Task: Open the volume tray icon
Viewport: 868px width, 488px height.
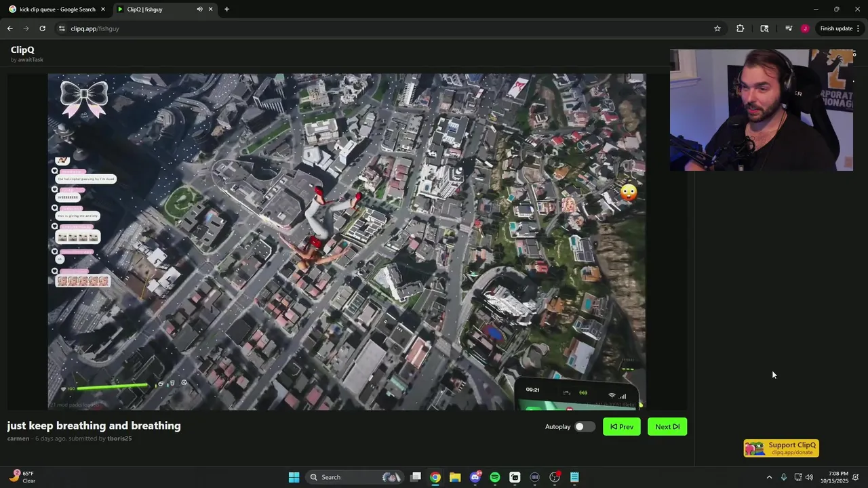Action: (809, 477)
